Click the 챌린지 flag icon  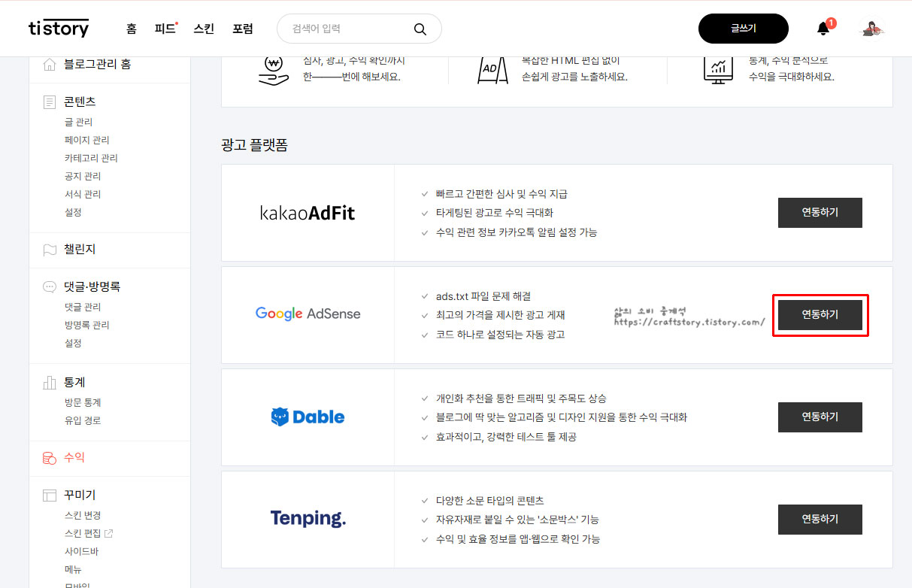pyautogui.click(x=50, y=250)
